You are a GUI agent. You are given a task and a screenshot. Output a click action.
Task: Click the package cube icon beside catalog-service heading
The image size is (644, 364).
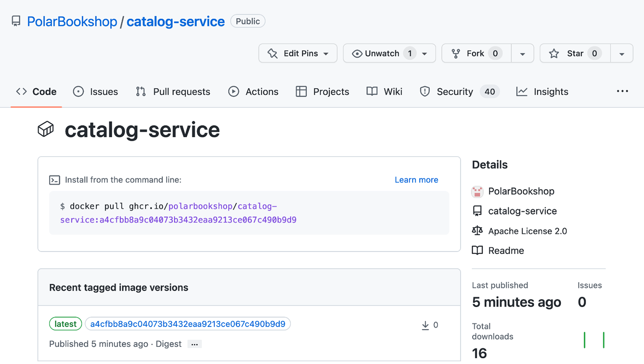(46, 129)
